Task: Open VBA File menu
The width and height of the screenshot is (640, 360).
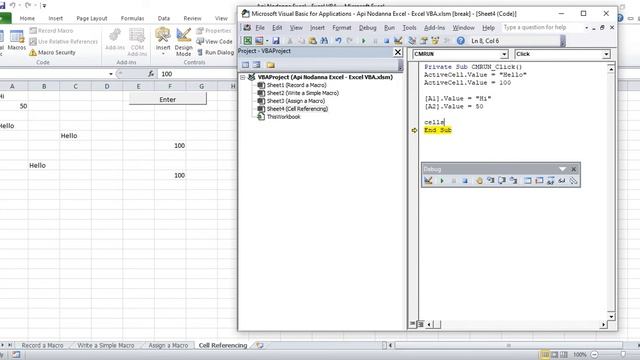Action: click(x=260, y=28)
